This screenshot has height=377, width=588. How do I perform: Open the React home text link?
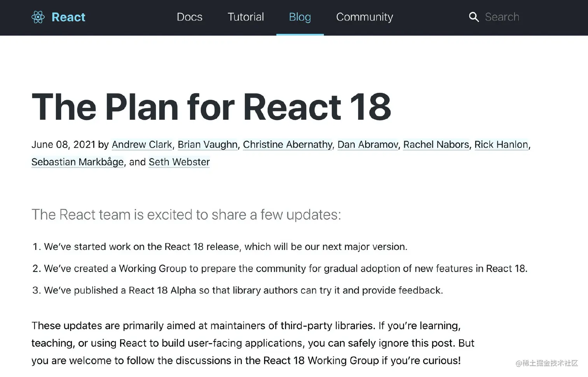pos(68,17)
